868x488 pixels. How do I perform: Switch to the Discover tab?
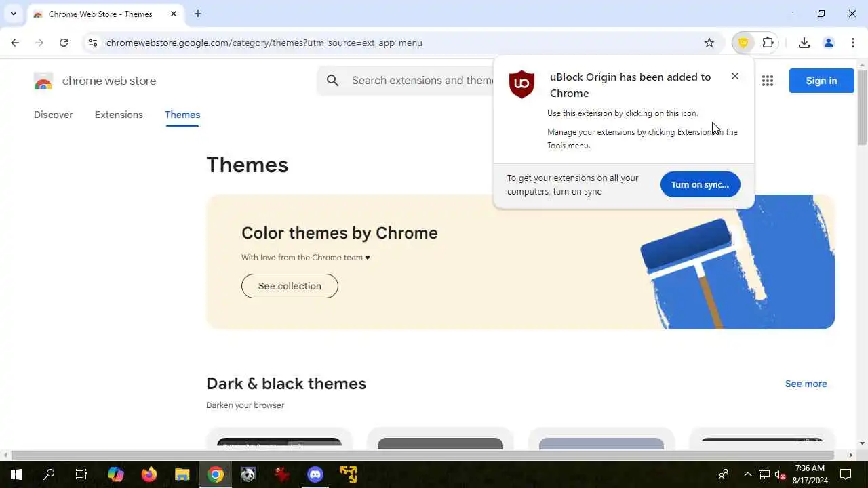point(54,115)
